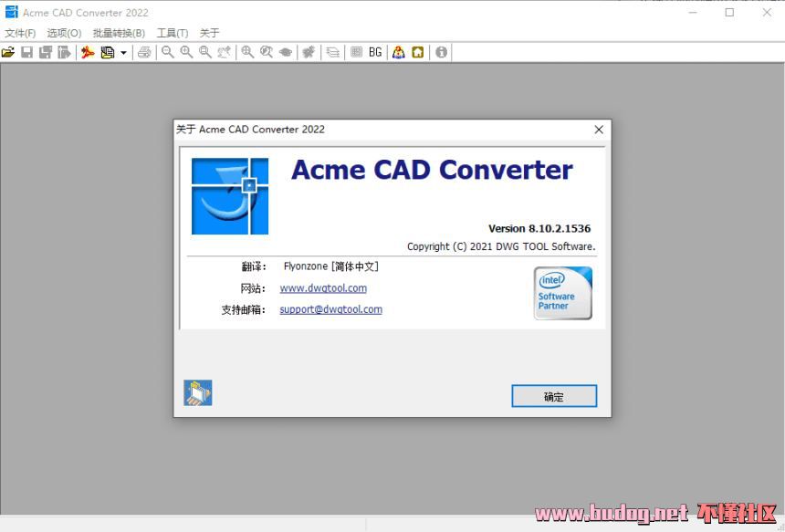Click the Open file folder icon
Viewport: 785px width, 532px height.
[8, 52]
